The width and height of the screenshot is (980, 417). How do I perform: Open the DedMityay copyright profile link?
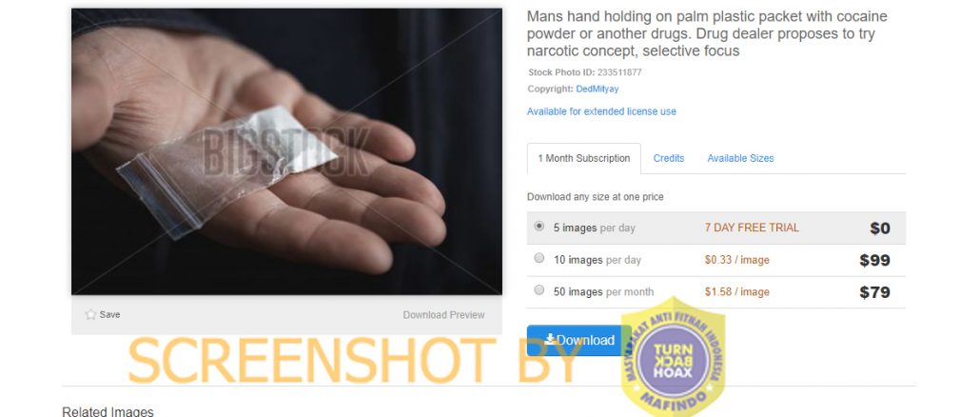(x=598, y=89)
